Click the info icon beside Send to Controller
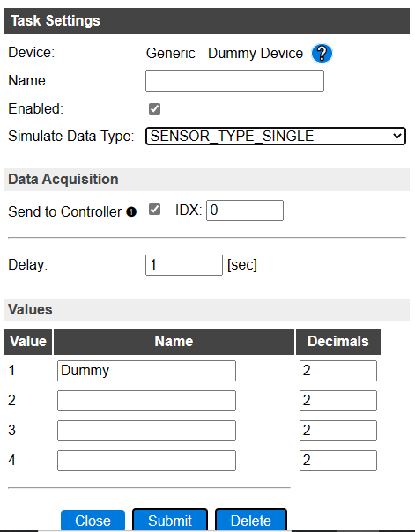The height and width of the screenshot is (532, 415). click(131, 212)
